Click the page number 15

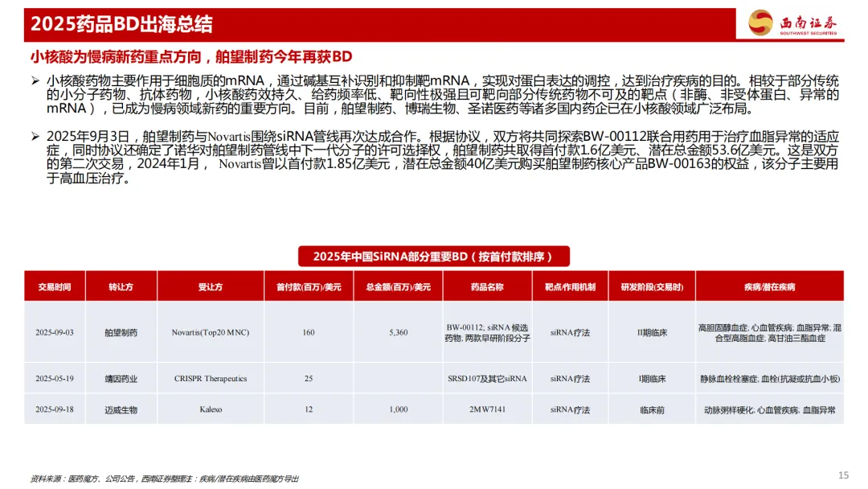[x=843, y=475]
